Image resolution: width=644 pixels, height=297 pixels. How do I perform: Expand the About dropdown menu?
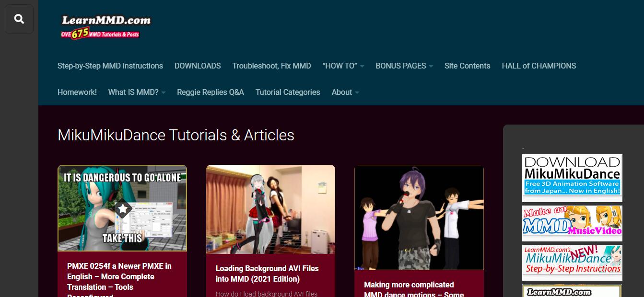[x=345, y=92]
